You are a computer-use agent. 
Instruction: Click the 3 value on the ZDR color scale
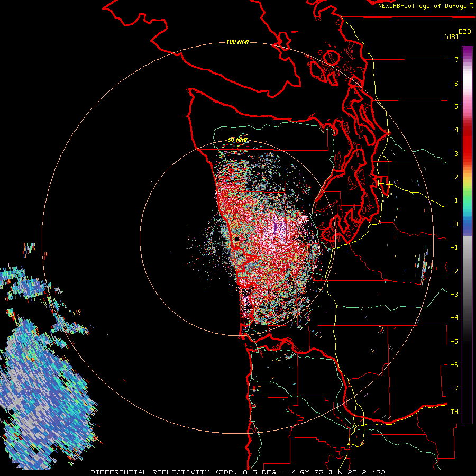click(x=456, y=153)
